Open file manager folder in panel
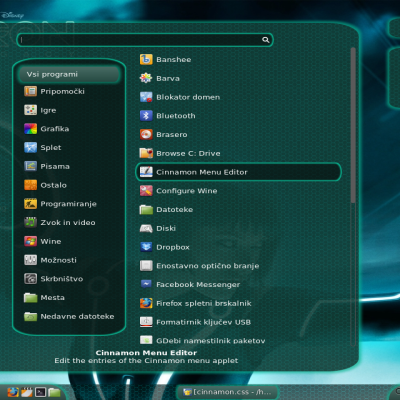The height and width of the screenshot is (400, 400). point(54,392)
